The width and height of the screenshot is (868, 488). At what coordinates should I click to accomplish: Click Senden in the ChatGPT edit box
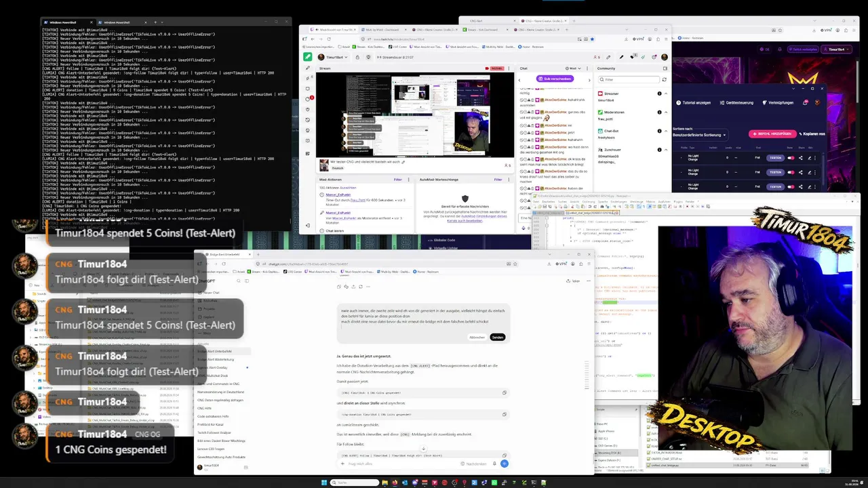(x=497, y=337)
